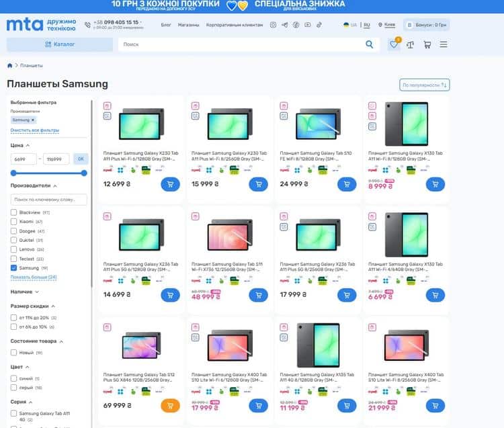The height and width of the screenshot is (428, 504).
Task: Click the right price slider handle
Action: pyautogui.click(x=84, y=173)
